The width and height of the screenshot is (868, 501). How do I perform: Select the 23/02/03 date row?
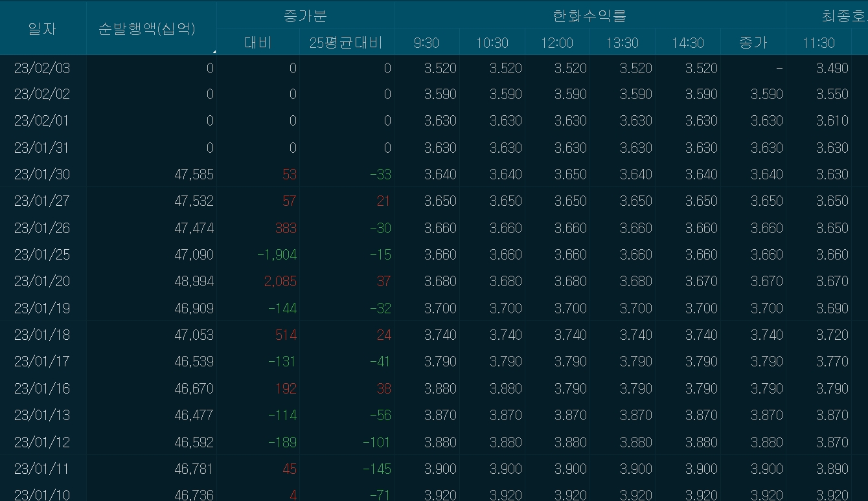click(41, 68)
